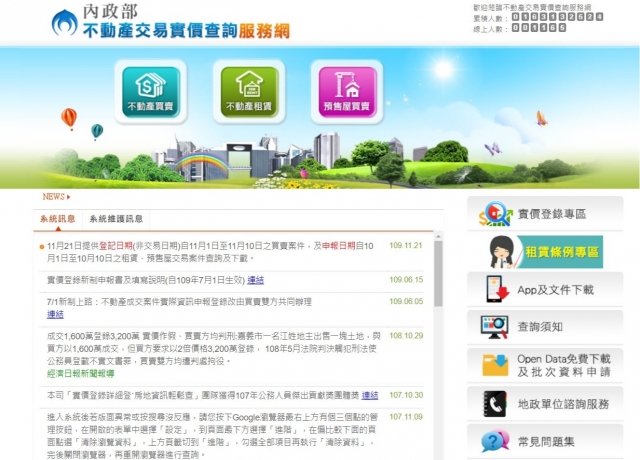Click the red 申報日期 text in news
640x460 pixels.
click(x=339, y=246)
